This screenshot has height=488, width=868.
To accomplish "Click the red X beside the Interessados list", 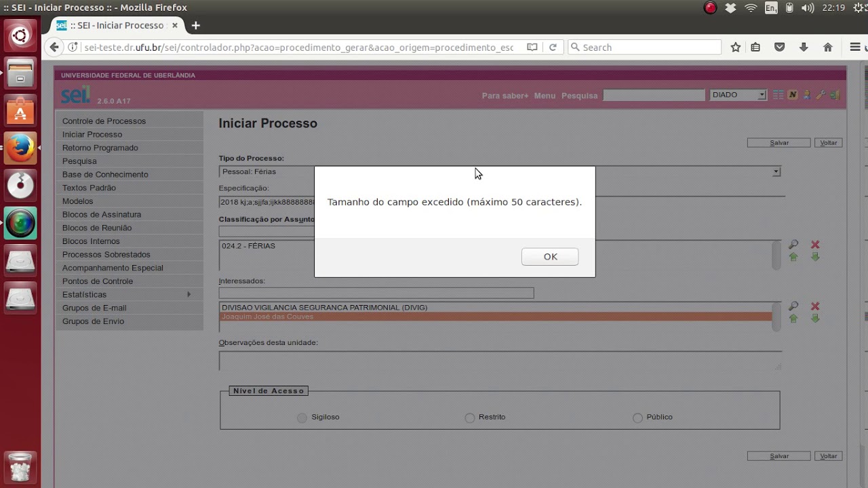I will [815, 306].
